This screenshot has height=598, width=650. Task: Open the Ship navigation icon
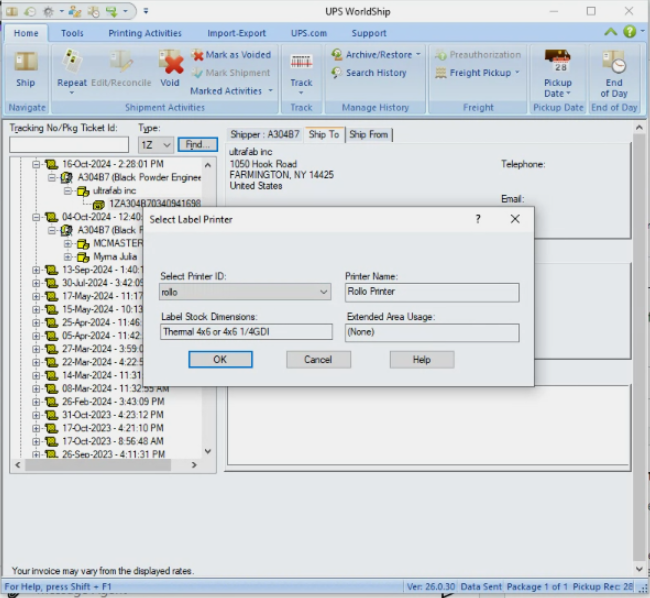(26, 62)
